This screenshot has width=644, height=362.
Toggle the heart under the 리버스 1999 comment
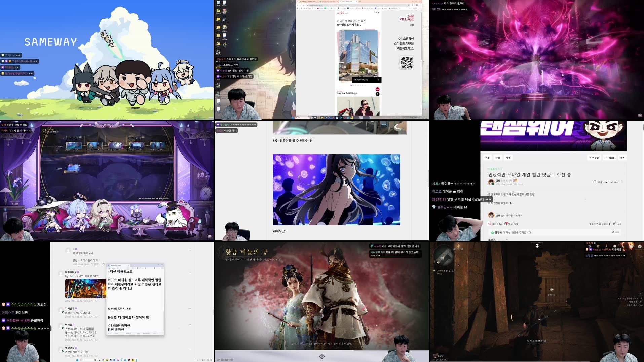(x=96, y=317)
